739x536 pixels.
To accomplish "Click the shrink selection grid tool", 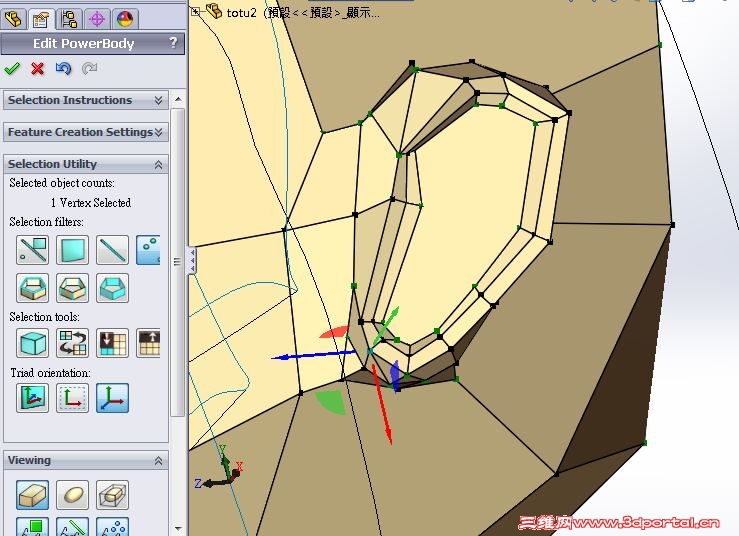I will [112, 343].
